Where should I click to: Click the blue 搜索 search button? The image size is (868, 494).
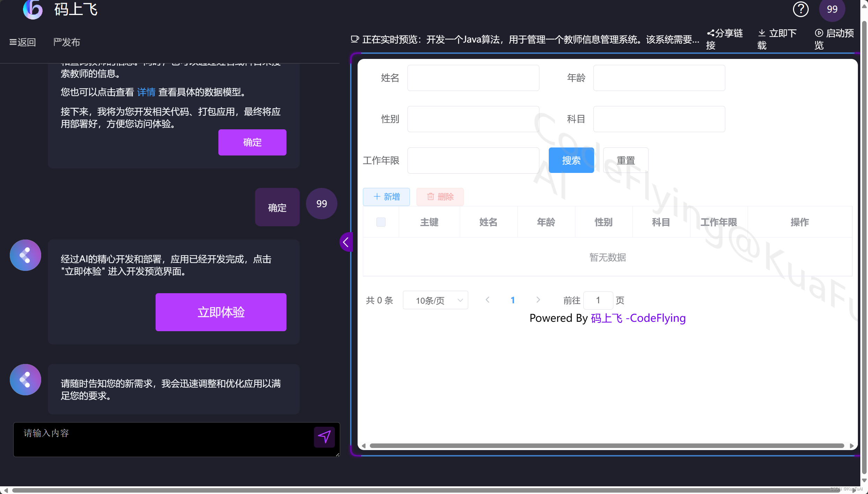[x=571, y=160]
